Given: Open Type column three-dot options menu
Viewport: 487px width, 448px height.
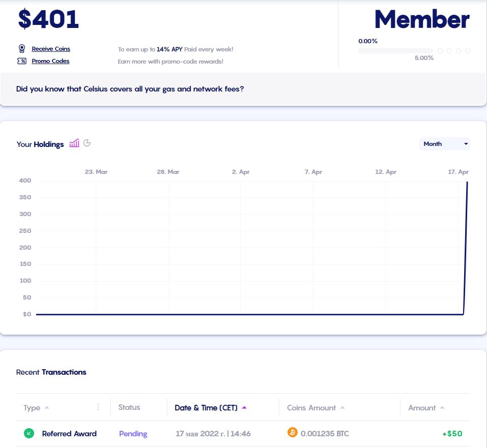Looking at the screenshot, I should click(98, 407).
